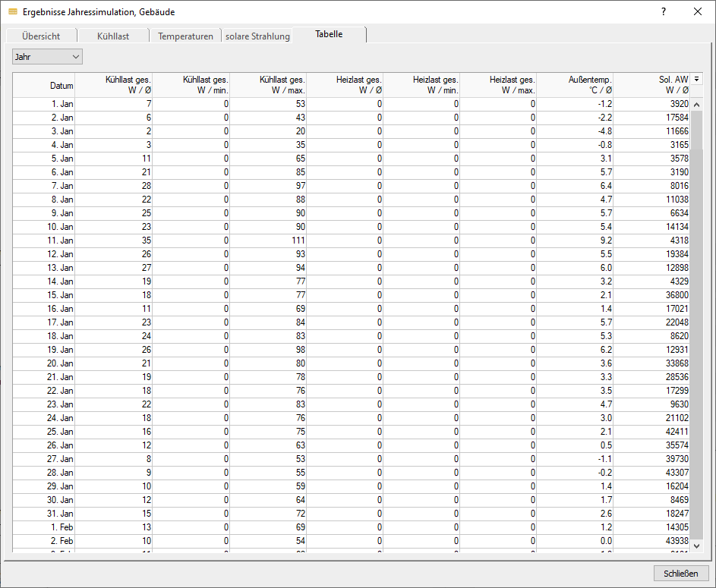Click the scrollbar up arrow
Viewport: 716px width, 588px height.
pos(696,105)
